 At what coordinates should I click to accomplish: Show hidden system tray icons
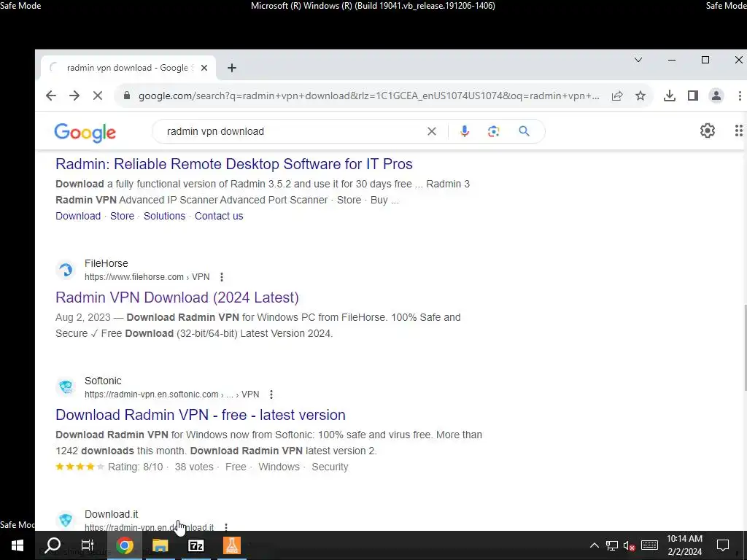click(x=594, y=545)
